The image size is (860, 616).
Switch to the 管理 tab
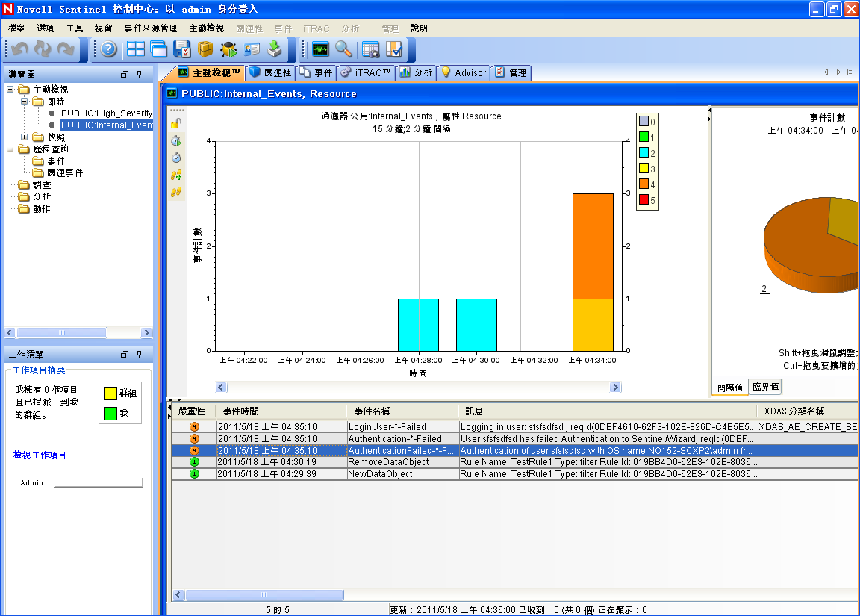tap(511, 72)
